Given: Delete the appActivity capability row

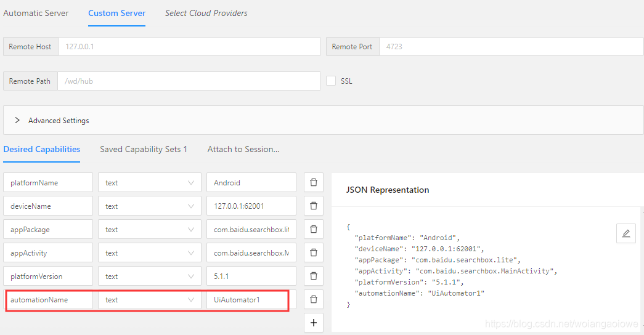Looking at the screenshot, I should [314, 253].
